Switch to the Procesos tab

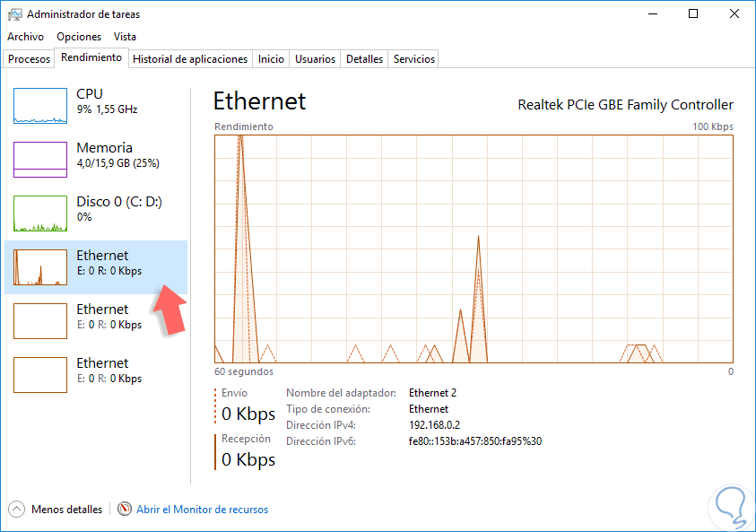[30, 59]
